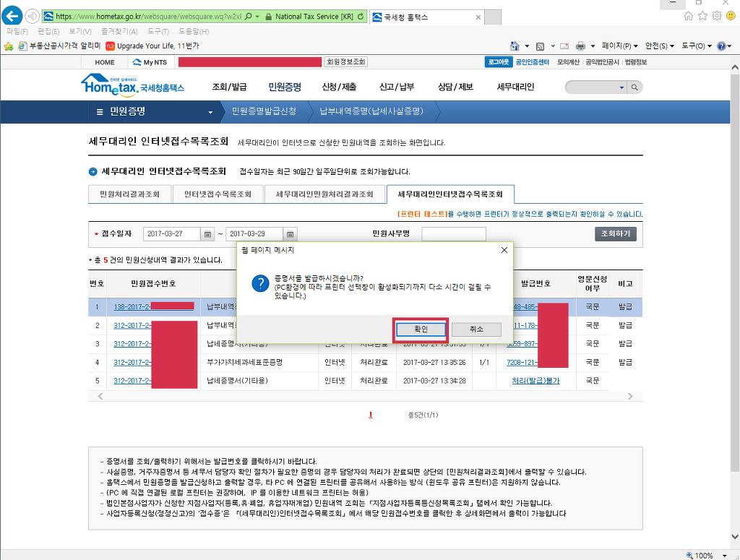
Task: Go back with the browser back arrow
Action: (x=12, y=16)
